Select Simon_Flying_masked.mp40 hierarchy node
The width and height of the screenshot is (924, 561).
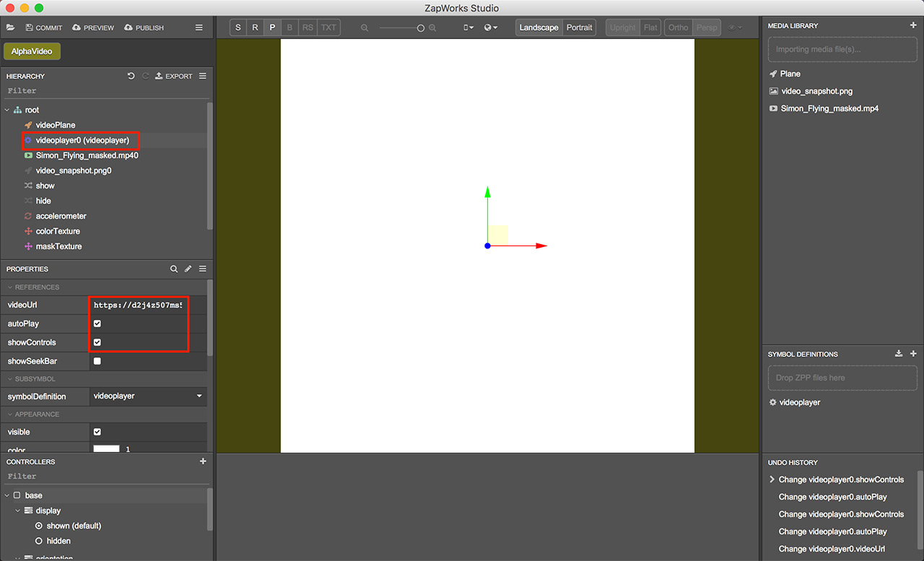[87, 155]
